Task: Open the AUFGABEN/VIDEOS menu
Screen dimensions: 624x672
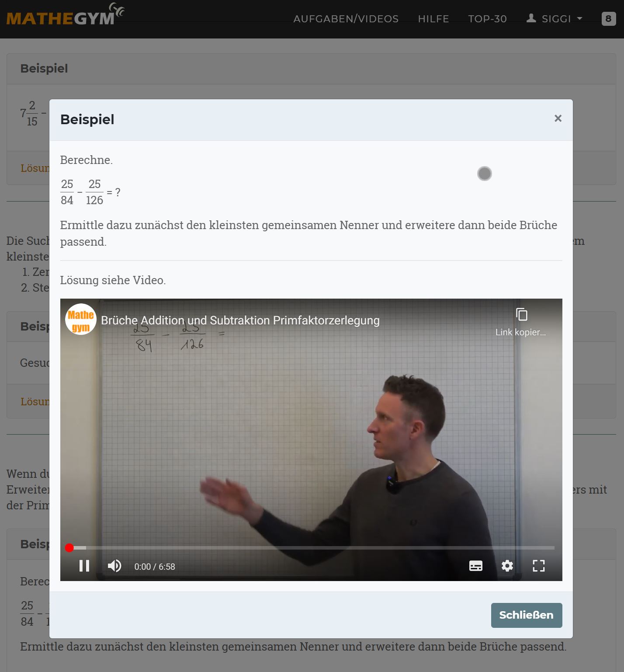Action: pyautogui.click(x=346, y=19)
